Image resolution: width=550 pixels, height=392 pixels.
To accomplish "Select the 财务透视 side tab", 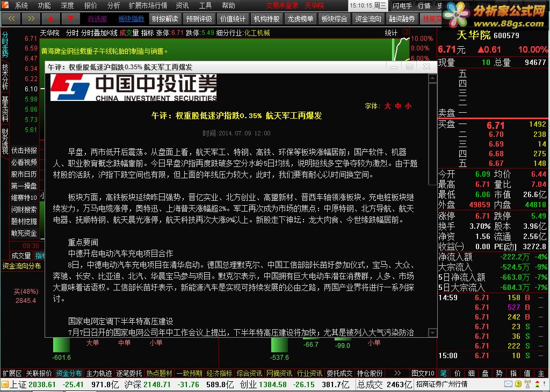I will point(5,141).
